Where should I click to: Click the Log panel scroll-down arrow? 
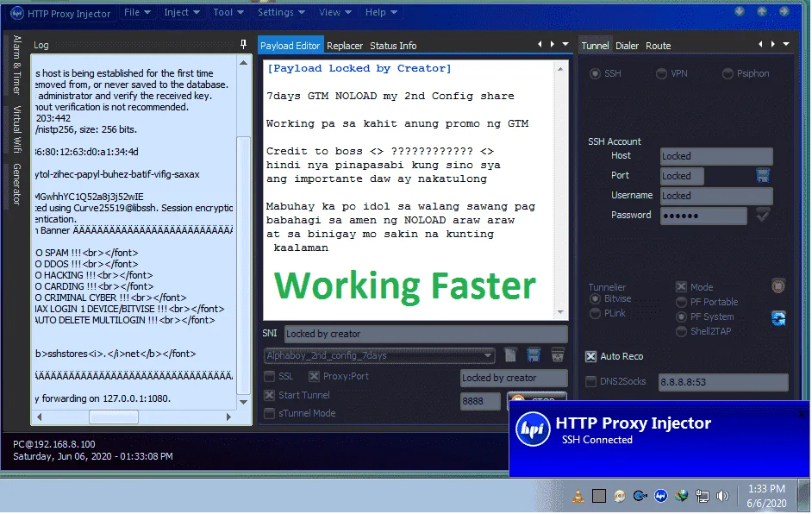[243, 402]
